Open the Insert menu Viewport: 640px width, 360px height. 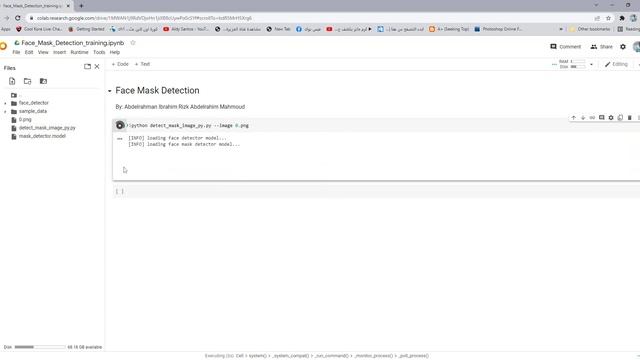(x=60, y=52)
